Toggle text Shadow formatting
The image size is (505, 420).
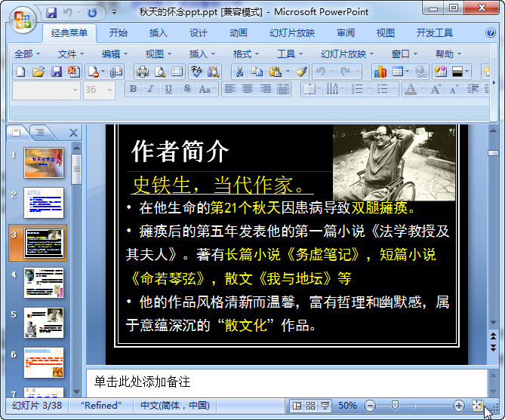point(186,89)
